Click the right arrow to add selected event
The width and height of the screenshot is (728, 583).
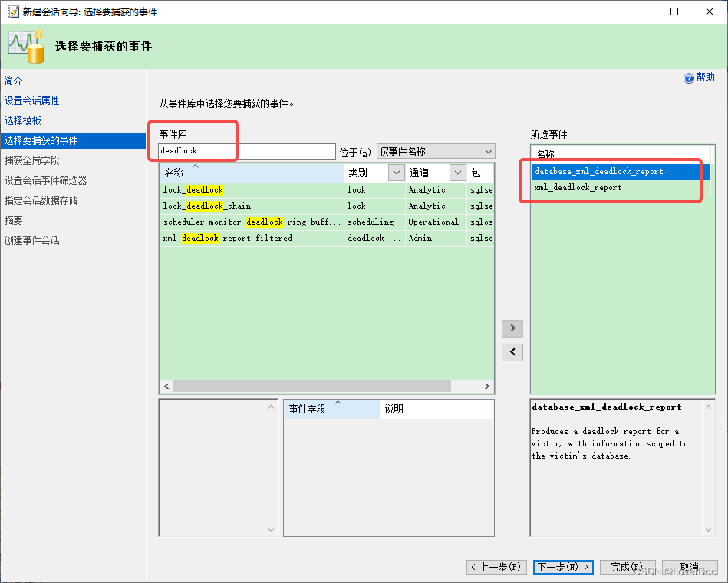[x=512, y=328]
